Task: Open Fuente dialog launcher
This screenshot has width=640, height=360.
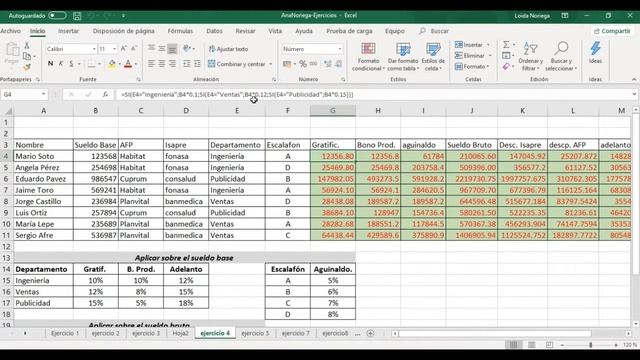Action: click(x=138, y=79)
